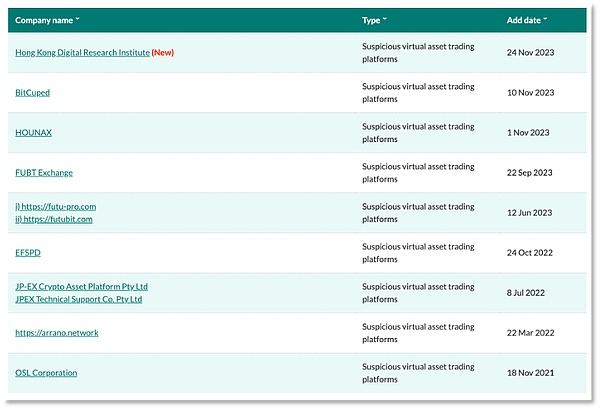Open the BitCuped entry
This screenshot has width=600, height=410.
(x=32, y=92)
